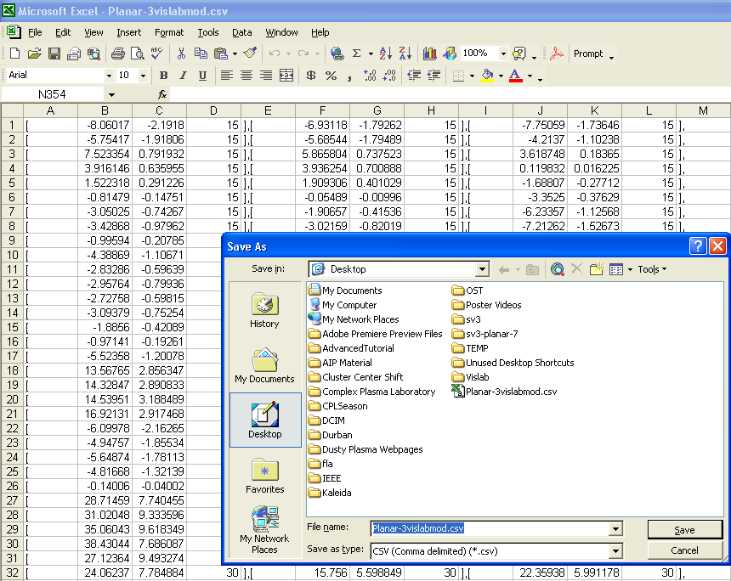
Task: Click the Search the Web icon in Save As
Action: click(556, 269)
